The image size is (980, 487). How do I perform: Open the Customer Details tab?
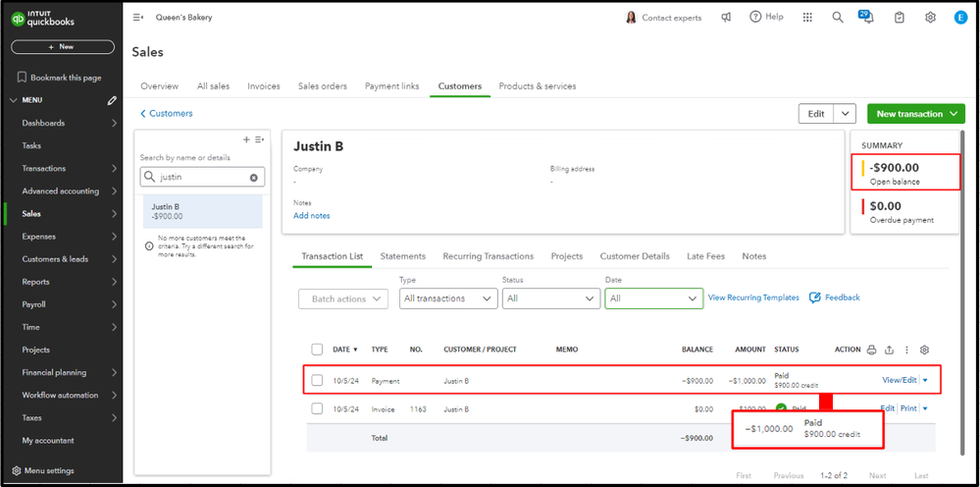(635, 256)
